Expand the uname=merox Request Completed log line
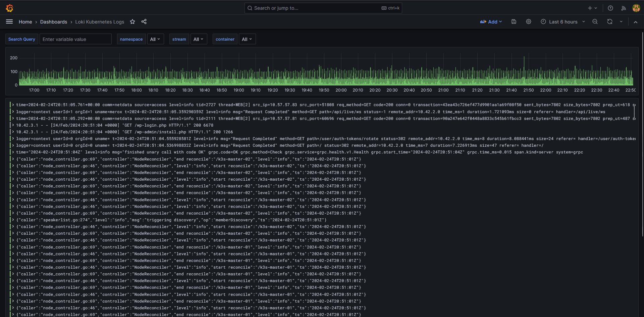This screenshot has width=644, height=317. [x=13, y=112]
